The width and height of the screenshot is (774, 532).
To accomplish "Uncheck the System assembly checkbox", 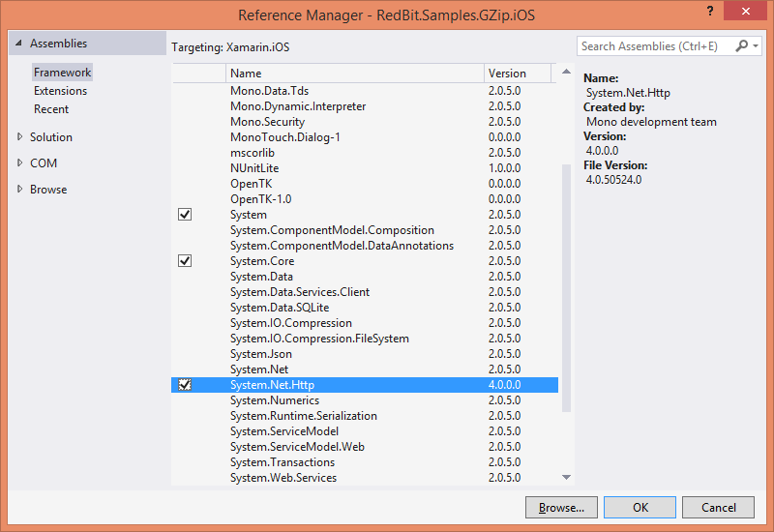I will 185,215.
